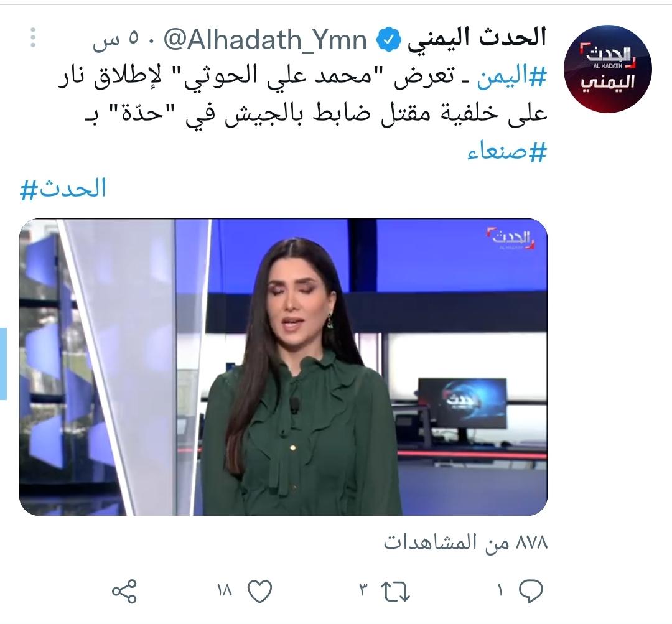Image resolution: width=672 pixels, height=624 pixels.
Task: Click the Al Hadath Yemeni profile avatar
Action: pos(607,68)
